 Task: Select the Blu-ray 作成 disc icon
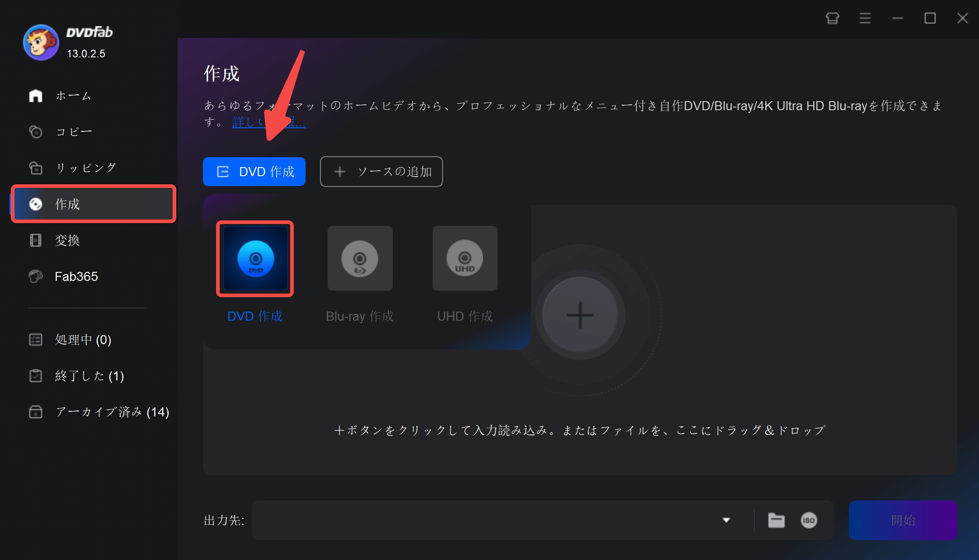click(360, 258)
